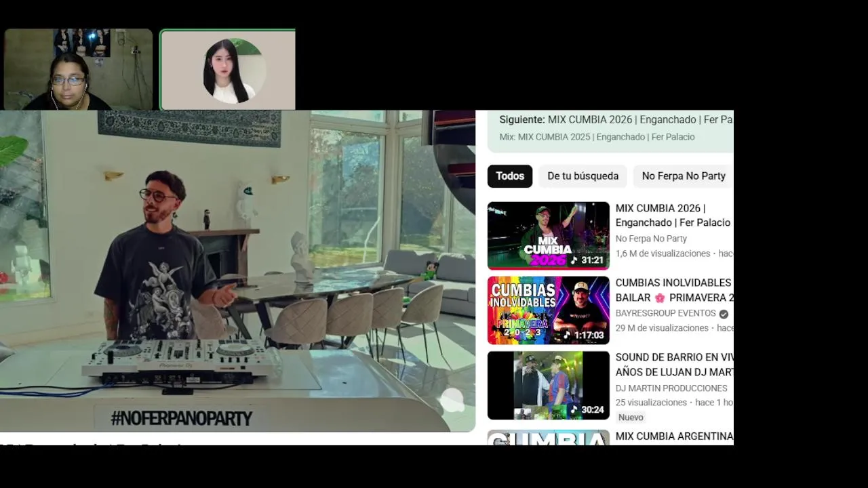Visit BAYRESGROUP EVENTOS channel
Image resolution: width=868 pixels, height=488 pixels.
click(x=665, y=313)
